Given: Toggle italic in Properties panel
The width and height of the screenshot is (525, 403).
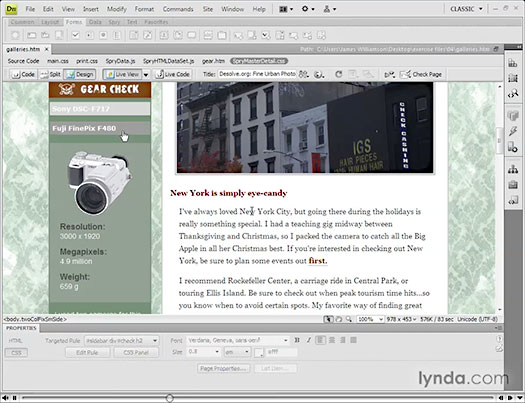Looking at the screenshot, I should (308, 340).
